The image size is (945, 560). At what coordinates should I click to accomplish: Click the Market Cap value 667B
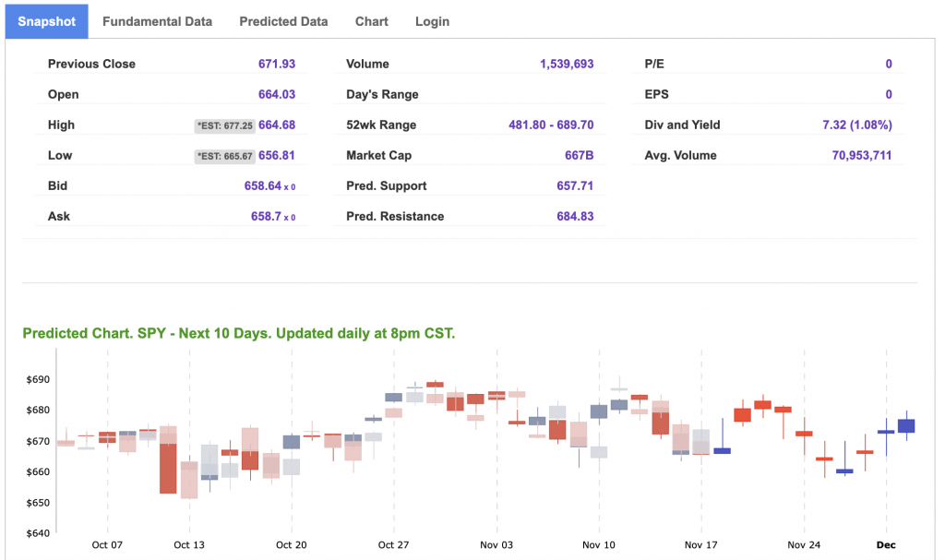coord(579,155)
